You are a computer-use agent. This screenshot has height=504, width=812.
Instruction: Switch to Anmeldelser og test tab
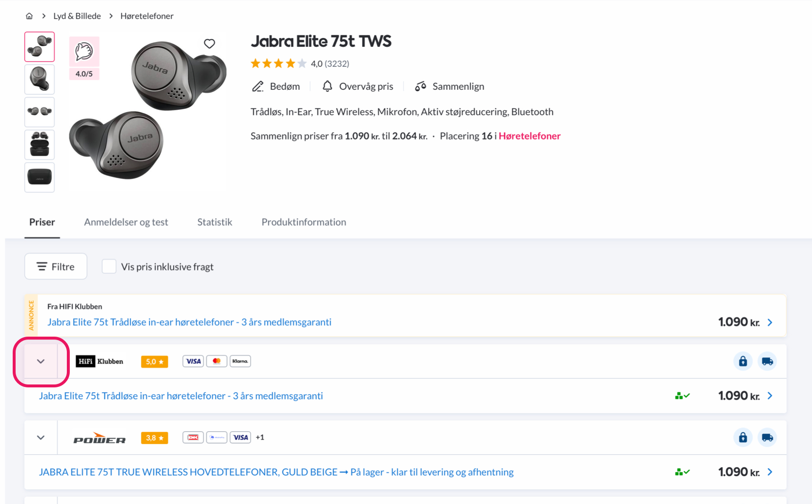(x=126, y=222)
